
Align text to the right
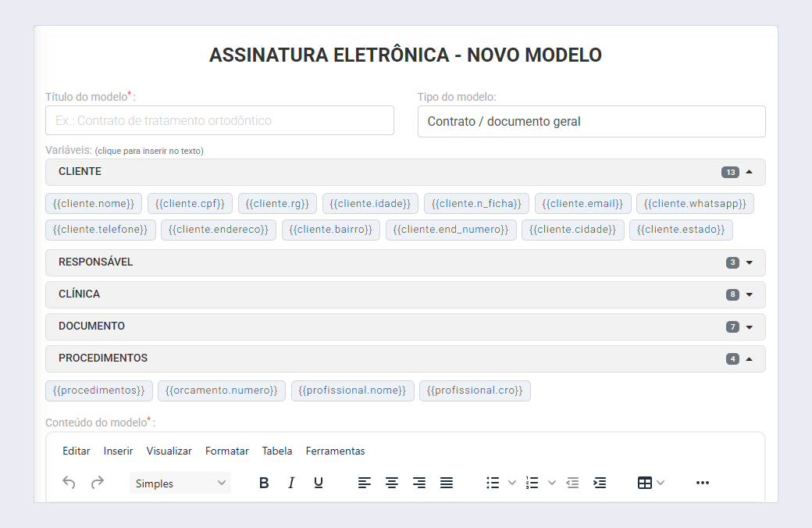(x=419, y=483)
